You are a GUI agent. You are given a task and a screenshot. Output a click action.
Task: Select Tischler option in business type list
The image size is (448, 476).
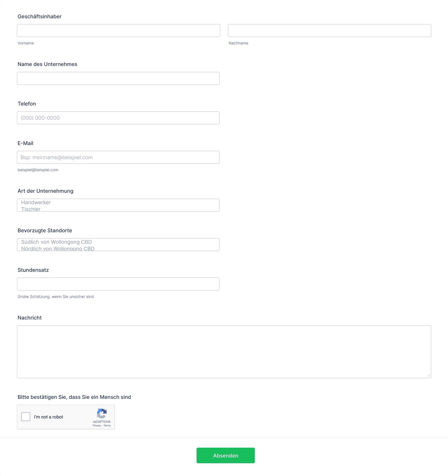coord(31,209)
